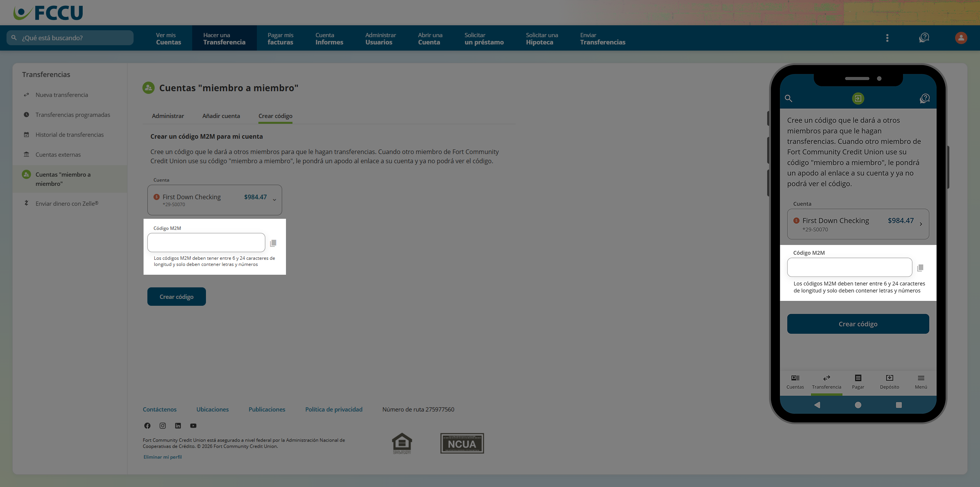Open Abrir una Cuenta menu
980x487 pixels.
pos(430,38)
